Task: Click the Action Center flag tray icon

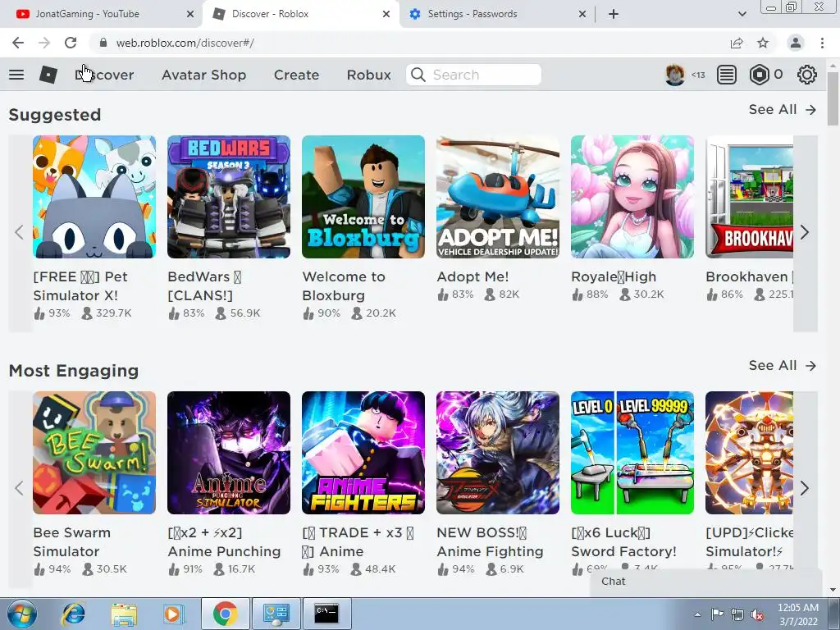Action: coord(717,614)
